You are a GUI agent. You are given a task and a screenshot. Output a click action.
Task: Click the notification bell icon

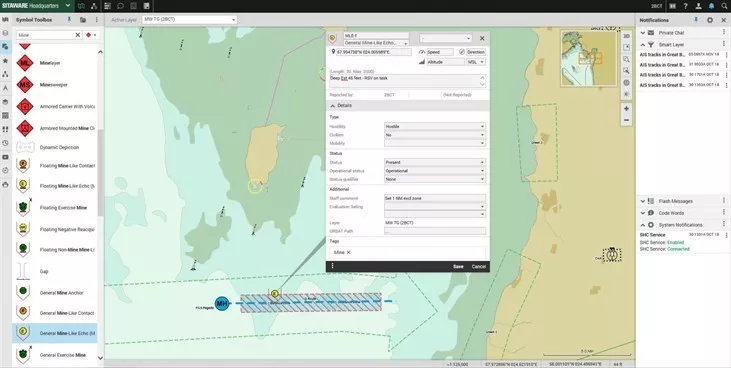(711, 6)
